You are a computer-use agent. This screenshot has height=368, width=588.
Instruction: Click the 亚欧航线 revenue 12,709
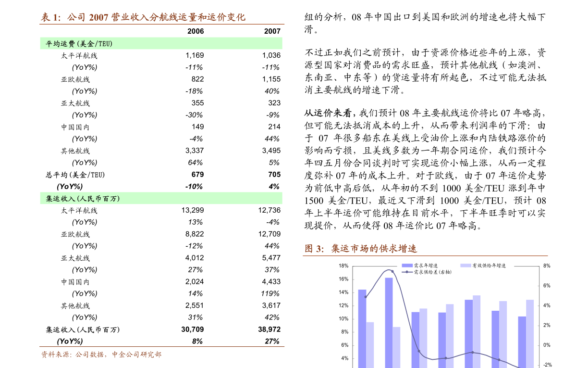click(x=269, y=234)
